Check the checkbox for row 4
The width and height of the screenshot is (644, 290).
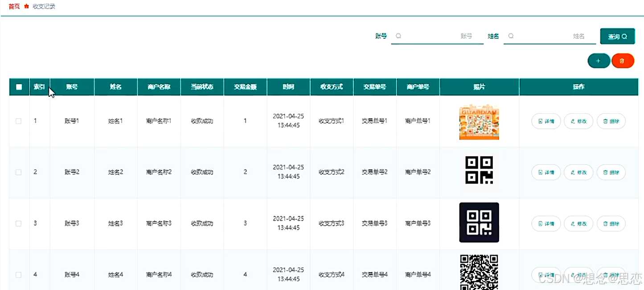point(19,275)
